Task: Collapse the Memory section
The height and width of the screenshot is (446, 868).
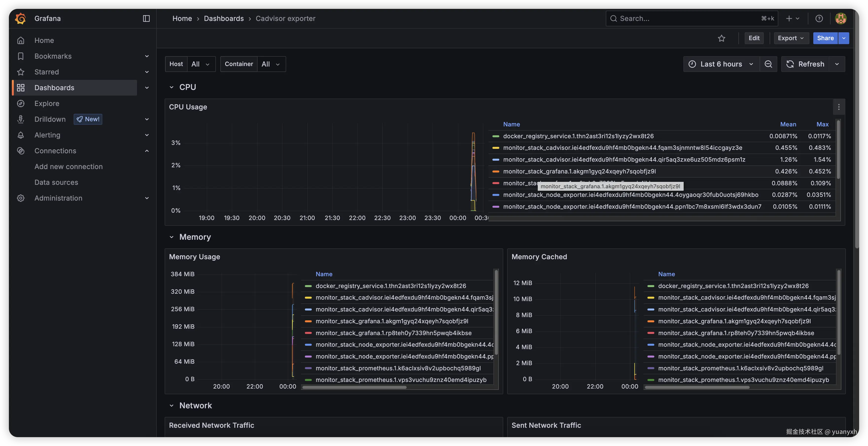Action: click(x=172, y=237)
